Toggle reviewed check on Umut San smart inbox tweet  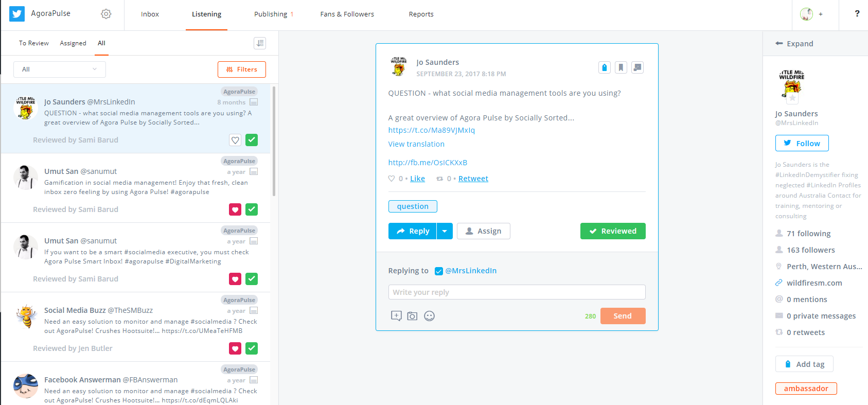[252, 279]
